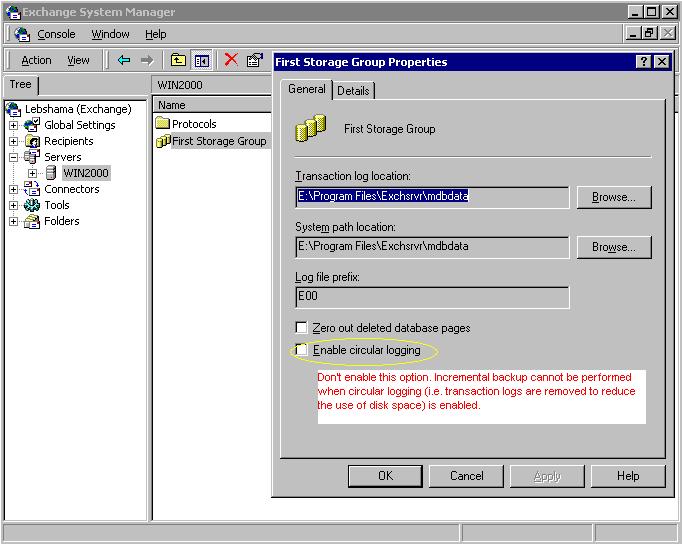Click the Transaction log location field
Image resolution: width=682 pixels, height=544 pixels.
coord(432,197)
